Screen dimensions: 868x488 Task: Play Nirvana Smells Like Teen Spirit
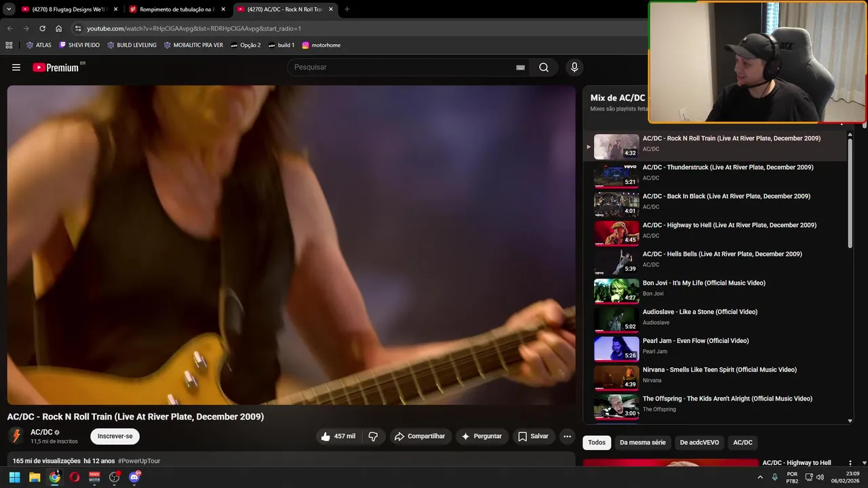tap(715, 378)
